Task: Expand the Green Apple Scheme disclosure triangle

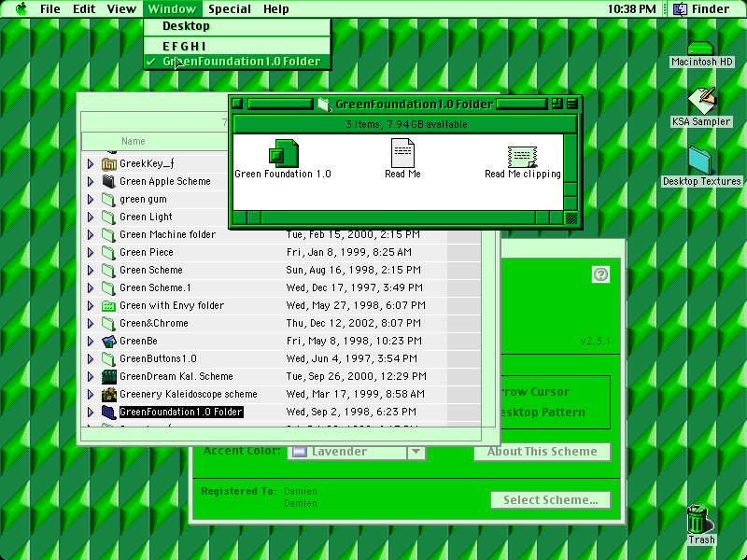Action: (91, 181)
